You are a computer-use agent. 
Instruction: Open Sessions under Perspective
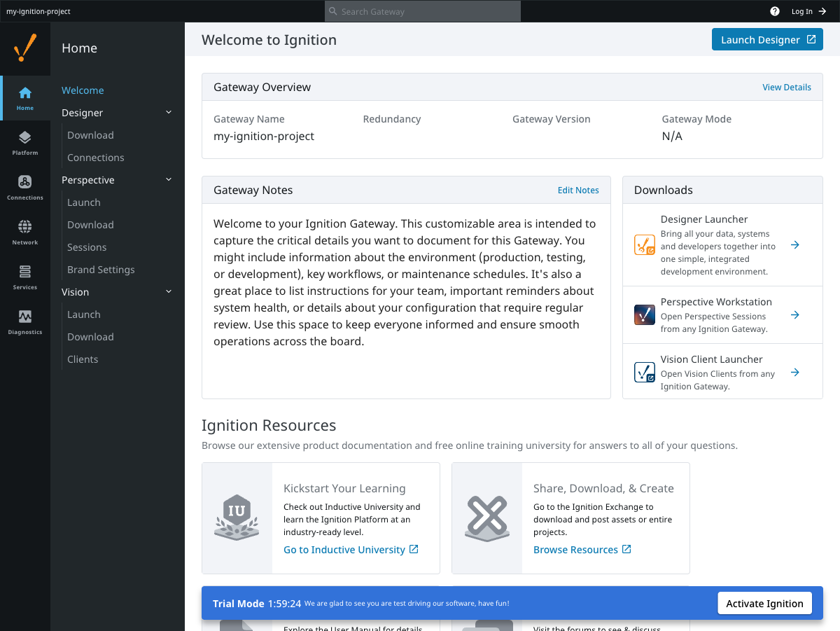tap(87, 247)
